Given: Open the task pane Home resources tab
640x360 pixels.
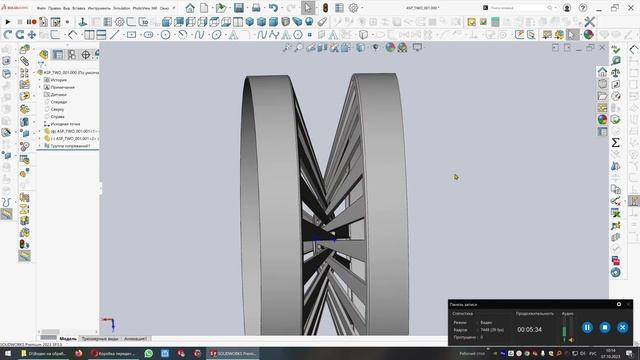Looking at the screenshot, I should tap(602, 72).
